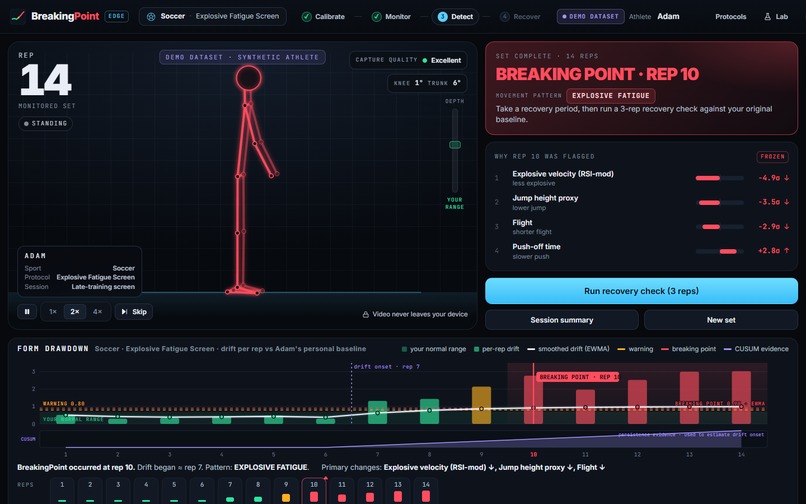
Task: Select rep 7 tile
Action: [x=230, y=491]
